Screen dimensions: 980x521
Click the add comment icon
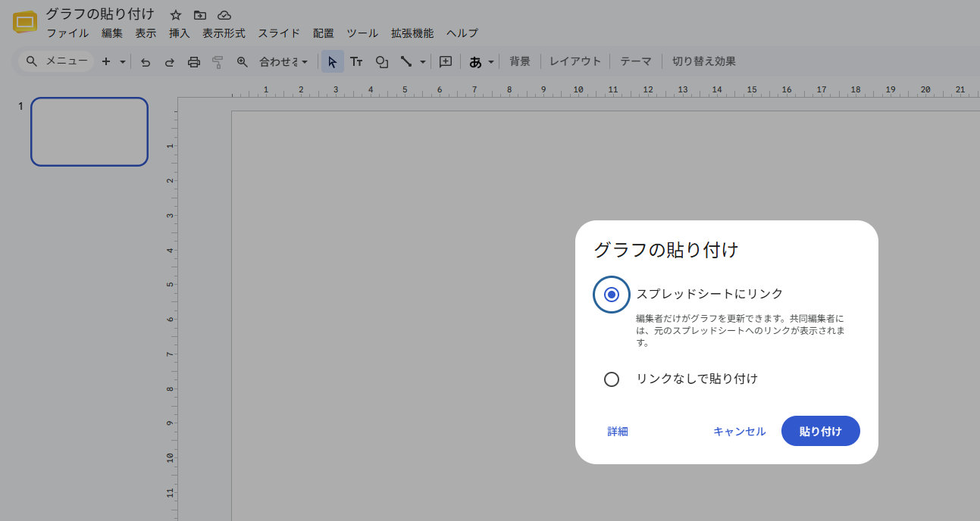pyautogui.click(x=446, y=62)
